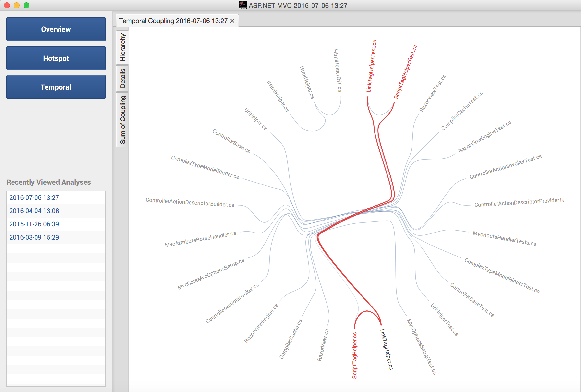Select the MvcCoreMvcOptionsSetup.cs node
This screenshot has height=392, width=581.
[211, 274]
